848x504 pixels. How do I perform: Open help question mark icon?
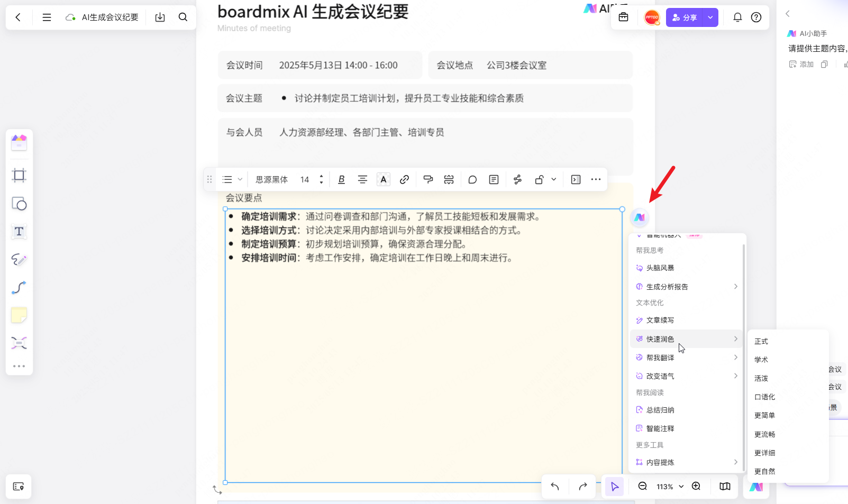pos(756,17)
